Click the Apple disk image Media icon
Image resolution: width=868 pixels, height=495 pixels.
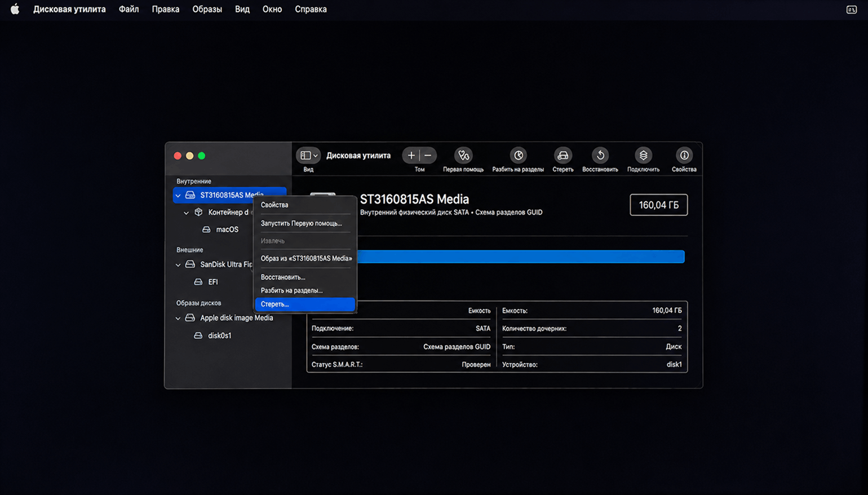pyautogui.click(x=191, y=318)
